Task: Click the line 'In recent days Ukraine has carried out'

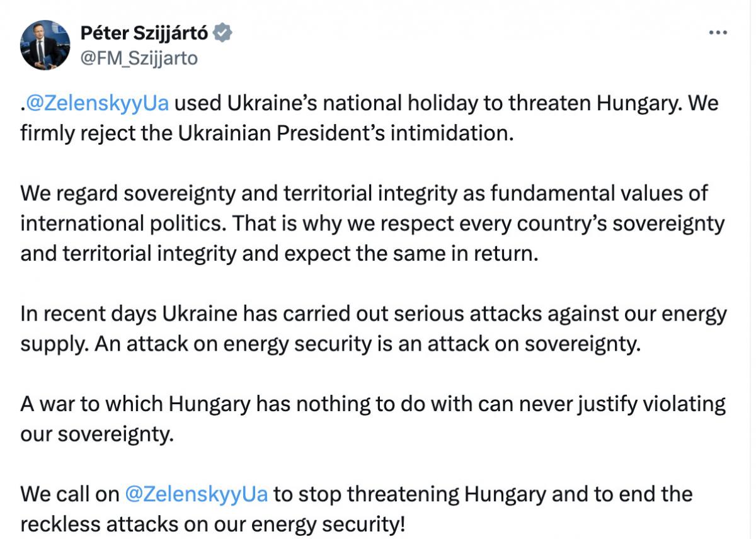Action: coord(374,313)
